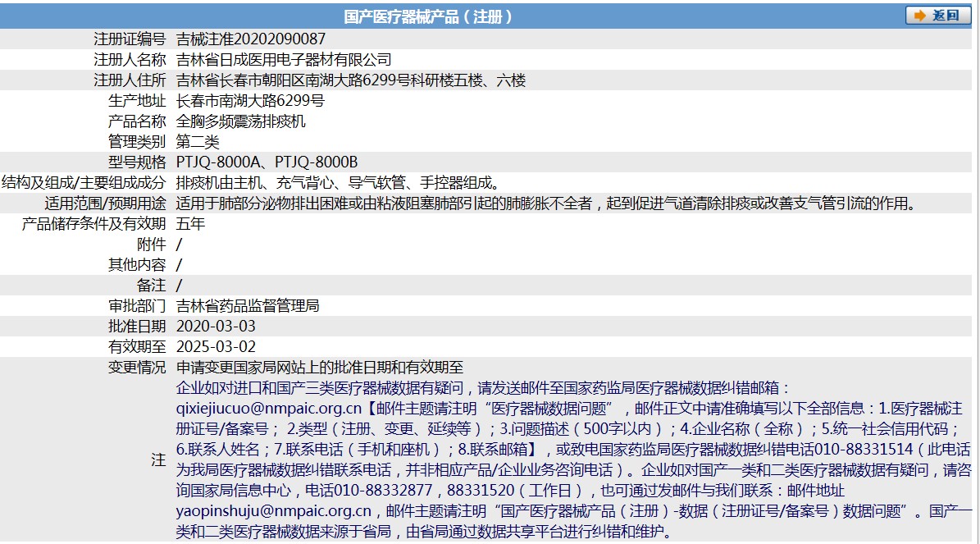Click shelf life value 五年
This screenshot has height=544, width=980.
click(x=190, y=224)
